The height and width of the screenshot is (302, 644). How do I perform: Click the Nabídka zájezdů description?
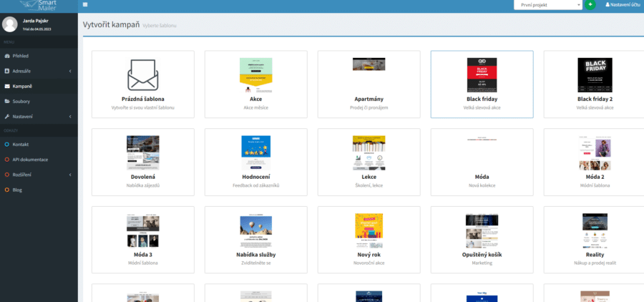143,185
